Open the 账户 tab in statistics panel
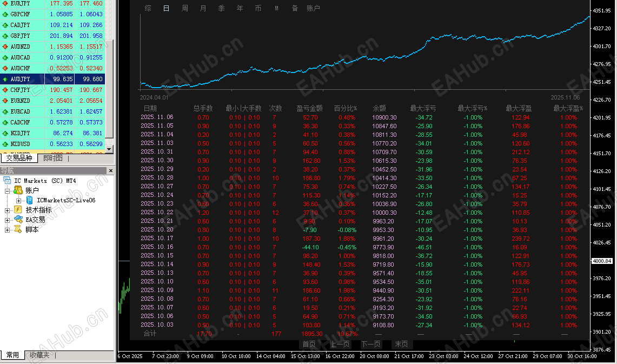 pyautogui.click(x=313, y=8)
